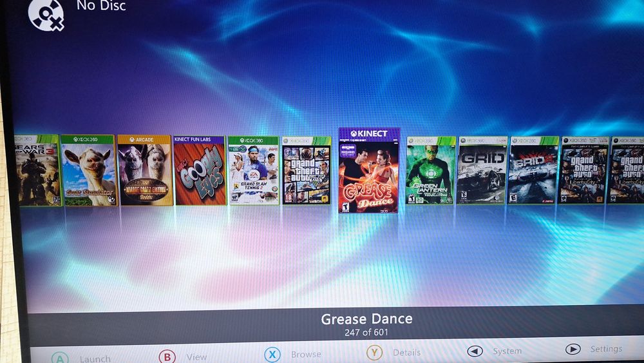Click the Settings label

606,349
